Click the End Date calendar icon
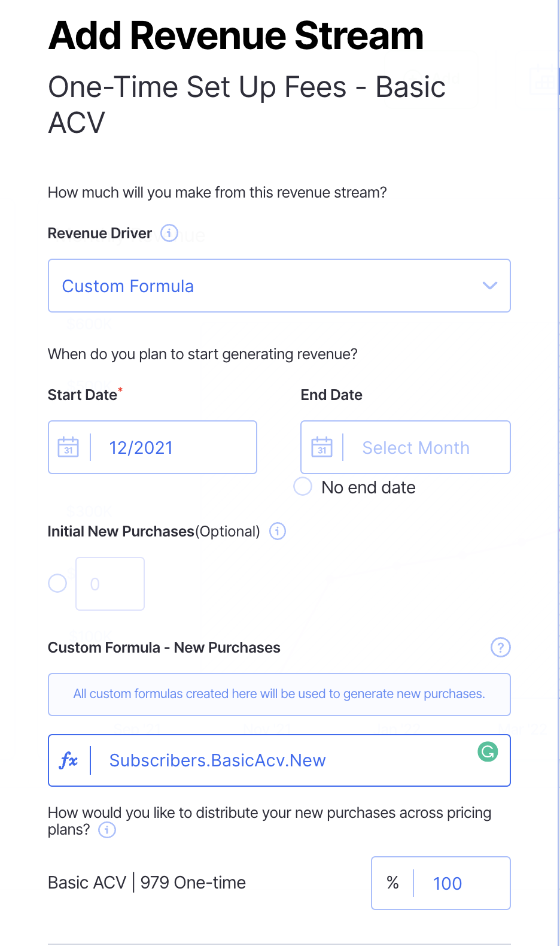This screenshot has height=946, width=560. 322,447
